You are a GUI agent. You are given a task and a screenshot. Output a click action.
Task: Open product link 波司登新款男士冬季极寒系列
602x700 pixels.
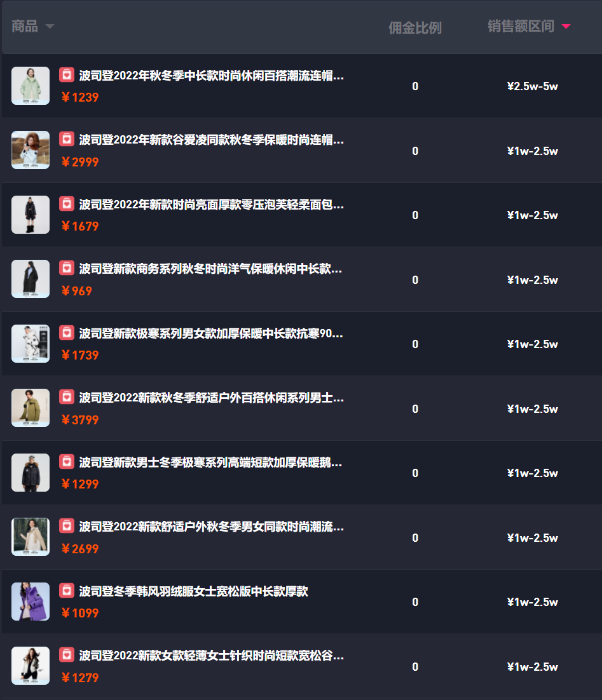[x=210, y=462]
